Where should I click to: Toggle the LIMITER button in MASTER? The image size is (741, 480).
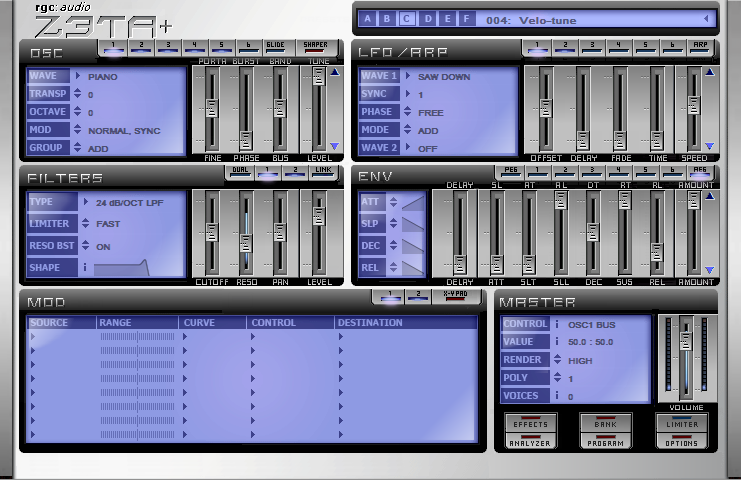click(x=682, y=422)
